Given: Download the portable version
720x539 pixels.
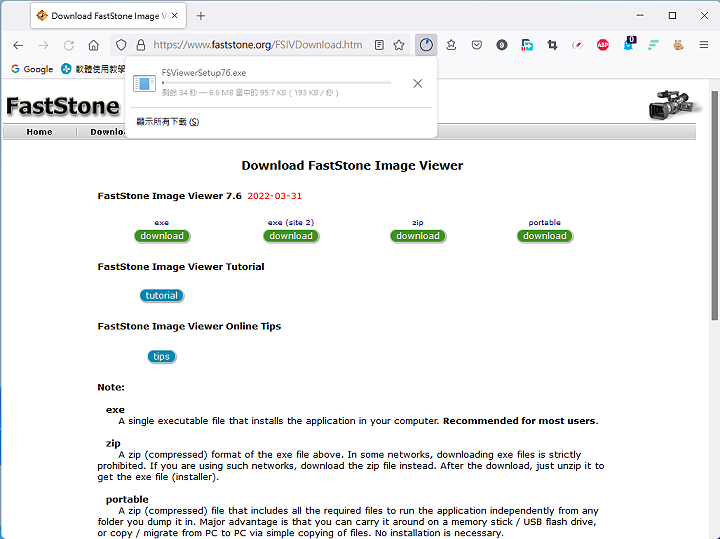Looking at the screenshot, I should [x=545, y=236].
